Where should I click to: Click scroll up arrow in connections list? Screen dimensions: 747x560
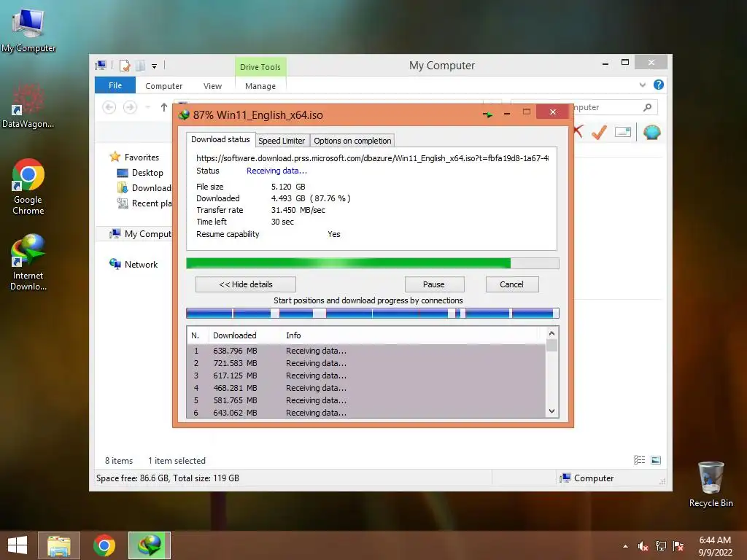551,333
